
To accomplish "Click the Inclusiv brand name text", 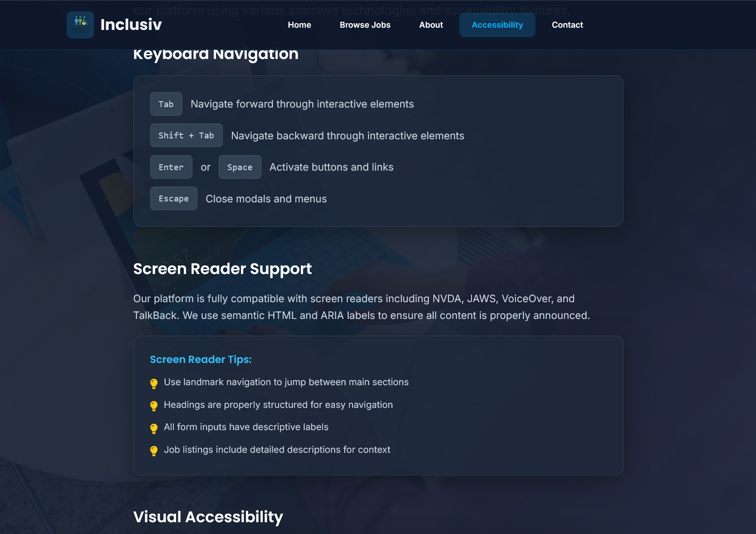I will [131, 24].
